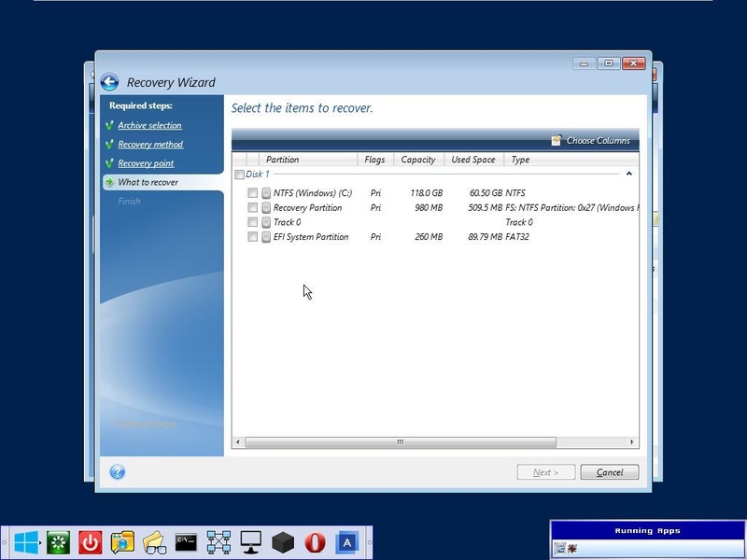Sort by the Partition column header

click(x=308, y=160)
